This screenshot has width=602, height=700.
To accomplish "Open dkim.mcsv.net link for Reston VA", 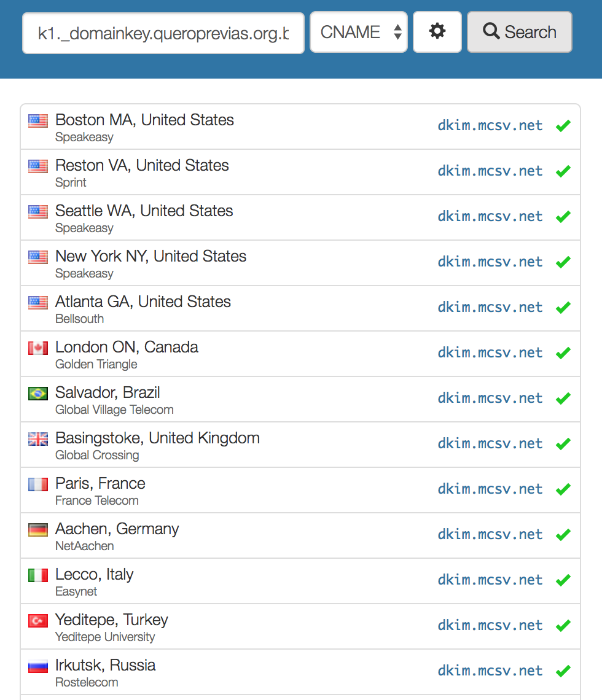I will point(490,171).
